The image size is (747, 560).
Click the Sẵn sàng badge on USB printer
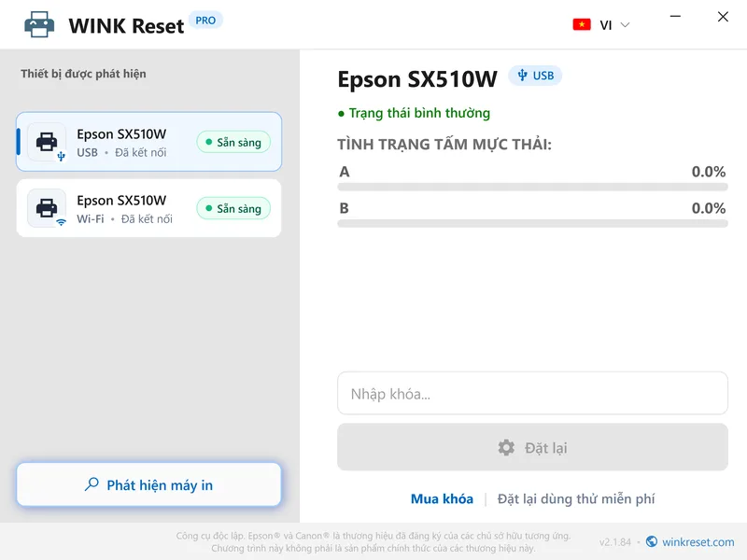(233, 142)
